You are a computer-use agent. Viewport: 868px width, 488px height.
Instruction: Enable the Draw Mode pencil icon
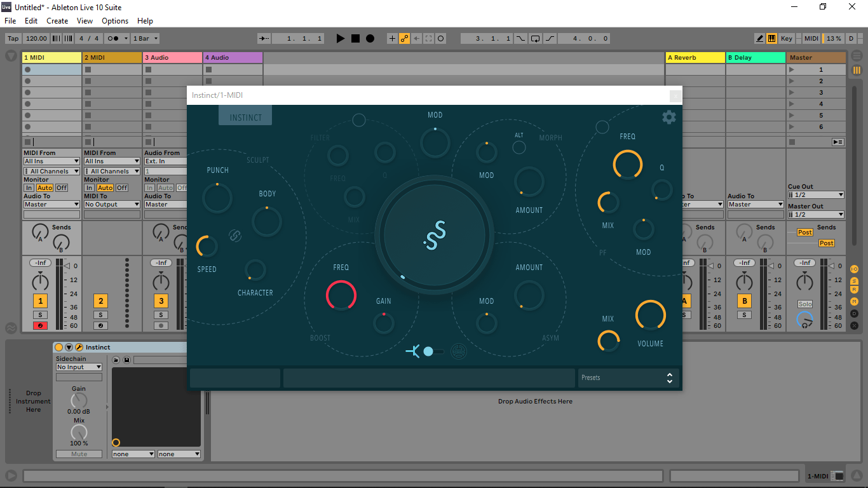pos(759,38)
